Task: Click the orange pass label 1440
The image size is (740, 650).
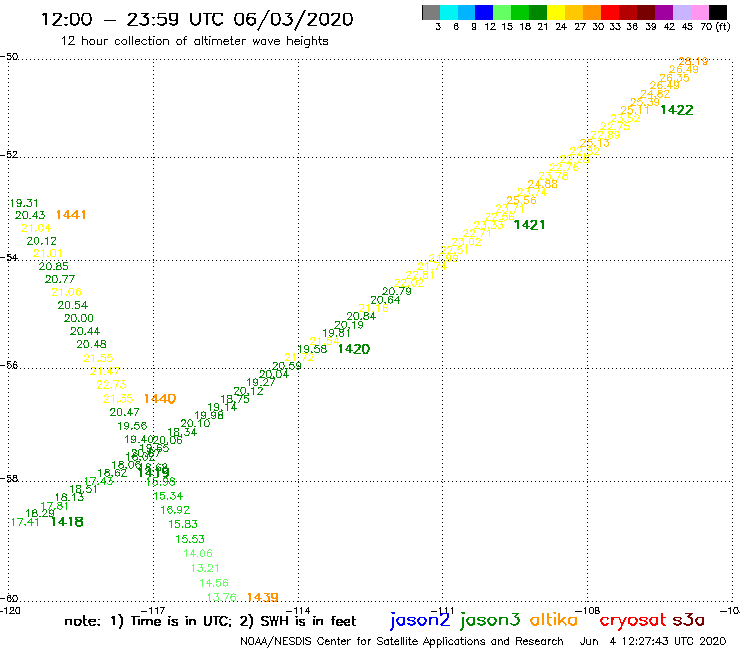Action: click(x=160, y=398)
